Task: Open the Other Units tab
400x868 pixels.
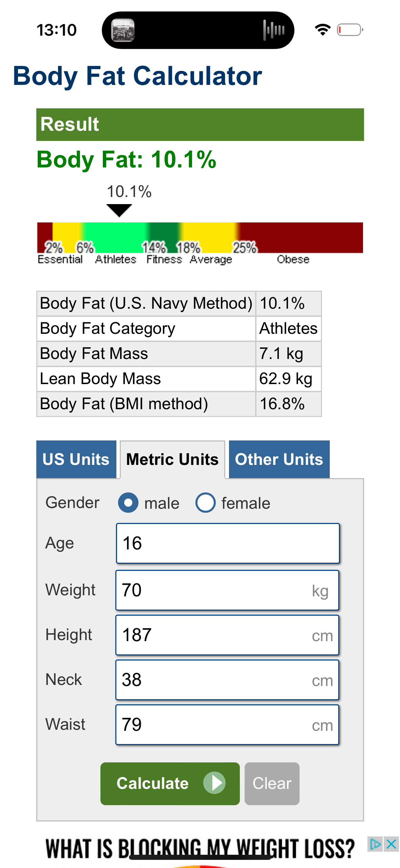Action: coord(279,459)
